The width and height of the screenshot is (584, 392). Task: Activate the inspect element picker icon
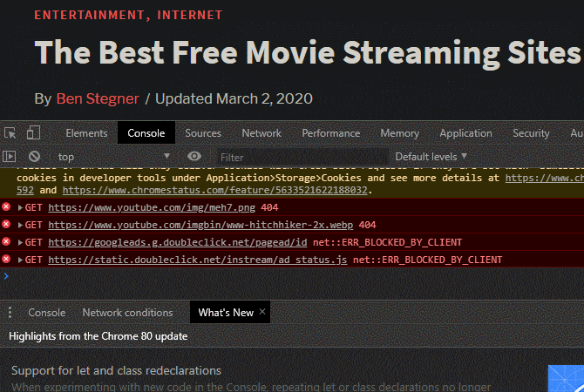(10, 133)
